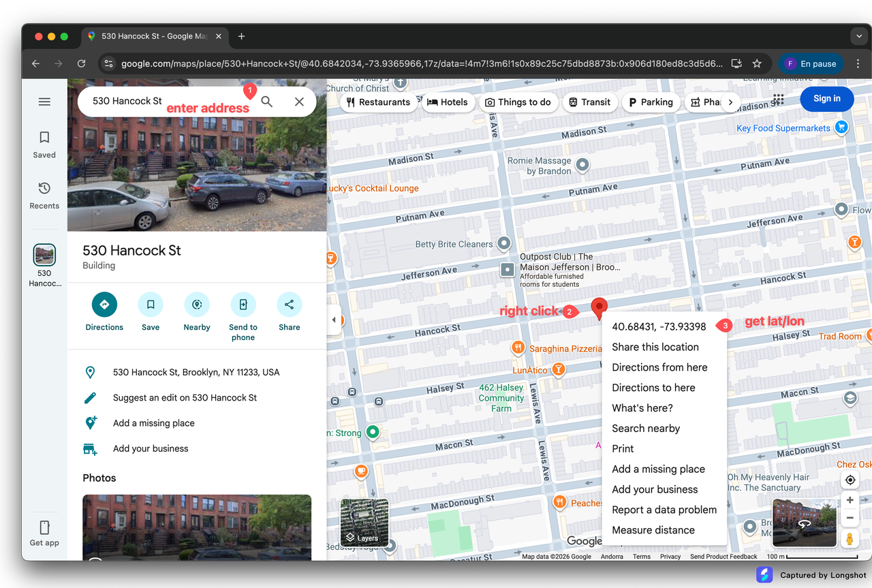Click Romie Massage by Brandon marker
This screenshot has height=588, width=872.
pos(582,165)
